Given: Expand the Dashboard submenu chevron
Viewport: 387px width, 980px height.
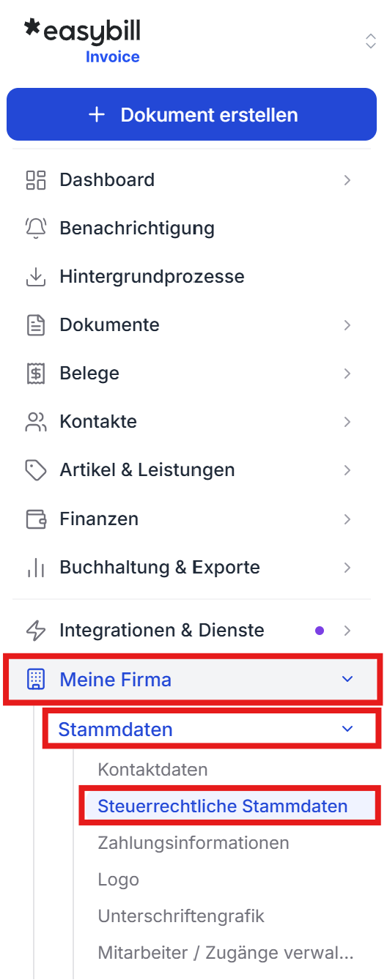Looking at the screenshot, I should 347,180.
